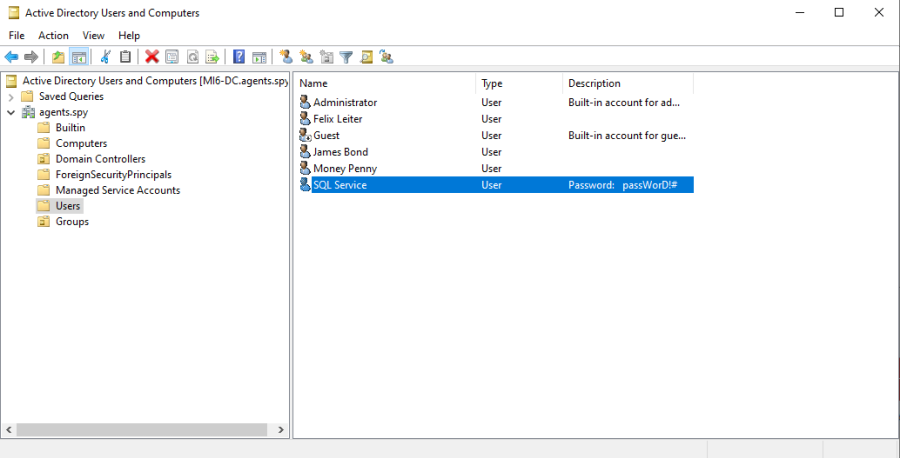The height and width of the screenshot is (458, 900).
Task: Click the tree pane horizontal scrollbar thumb
Action: coord(142,430)
